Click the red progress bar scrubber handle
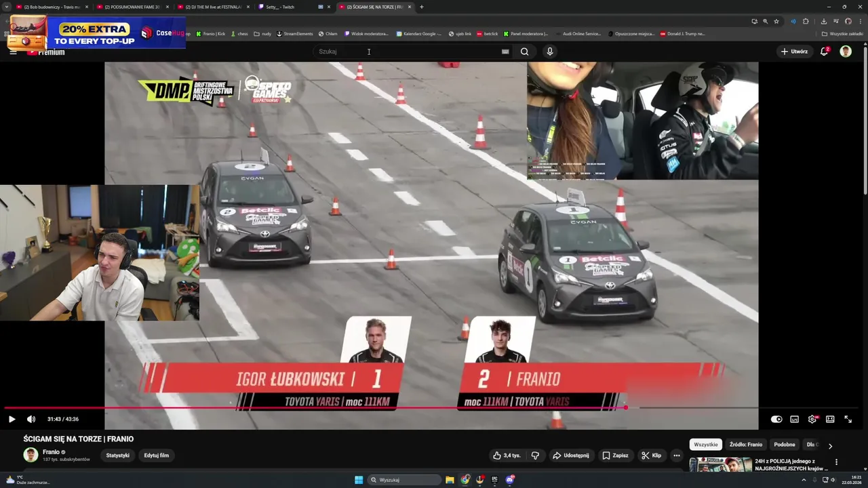The image size is (868, 488). 625,408
